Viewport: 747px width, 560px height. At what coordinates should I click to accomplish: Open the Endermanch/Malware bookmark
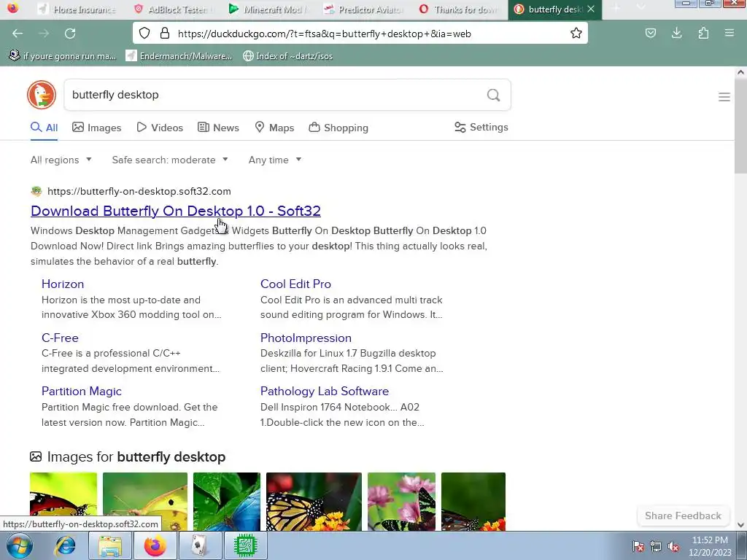[x=179, y=56]
